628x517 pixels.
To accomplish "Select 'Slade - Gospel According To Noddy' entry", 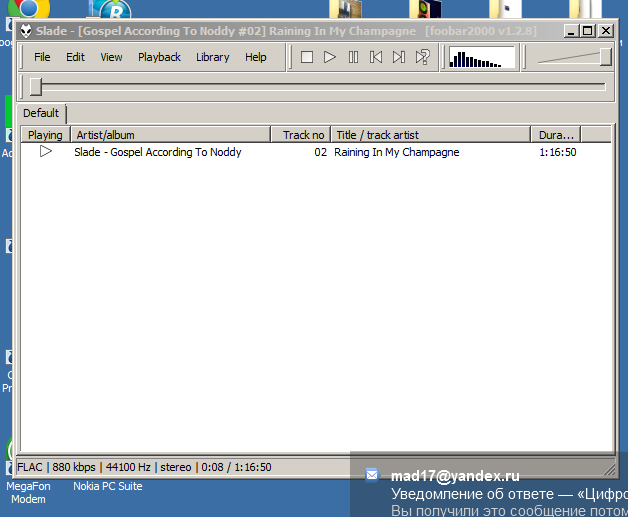I will pyautogui.click(x=158, y=152).
